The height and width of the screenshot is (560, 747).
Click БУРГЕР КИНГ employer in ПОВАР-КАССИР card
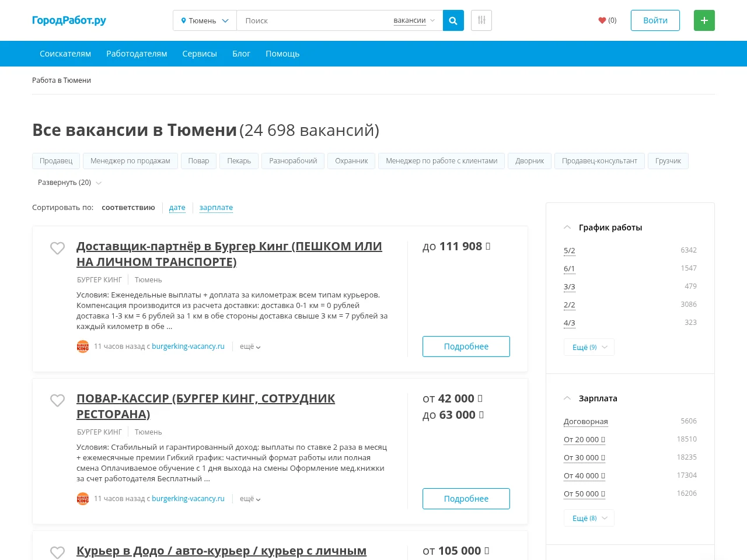(x=99, y=432)
